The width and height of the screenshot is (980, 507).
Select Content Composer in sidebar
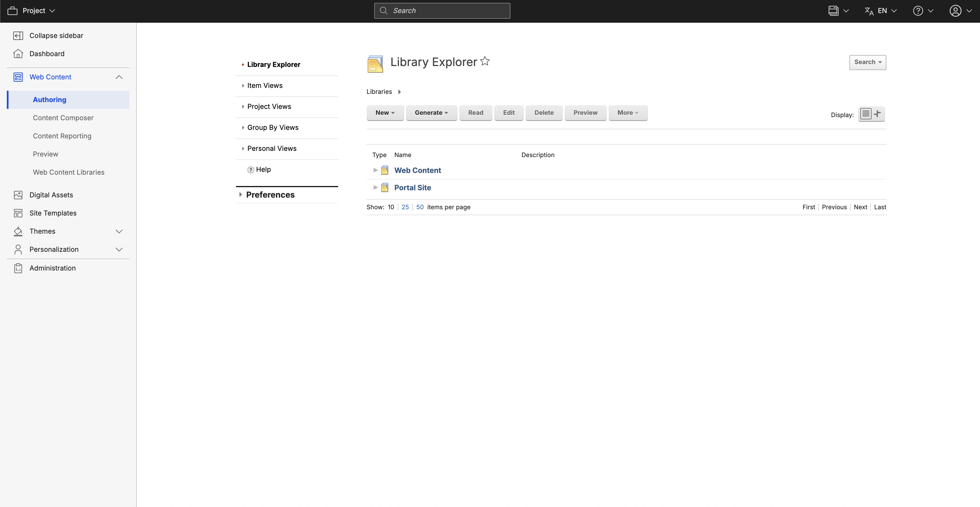[63, 118]
